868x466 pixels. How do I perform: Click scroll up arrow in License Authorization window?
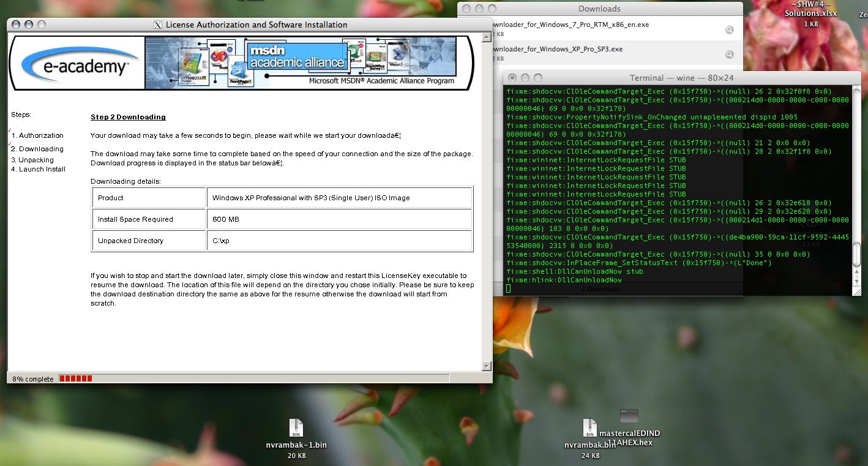point(487,40)
